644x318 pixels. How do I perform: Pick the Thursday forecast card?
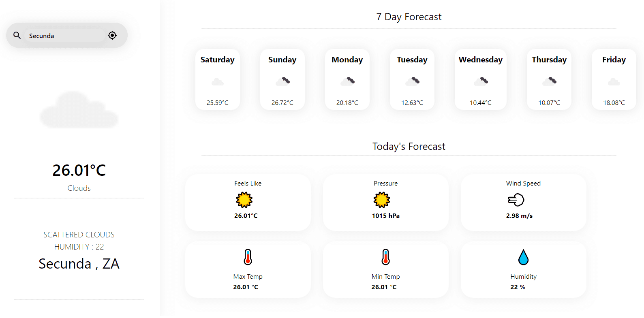click(549, 79)
